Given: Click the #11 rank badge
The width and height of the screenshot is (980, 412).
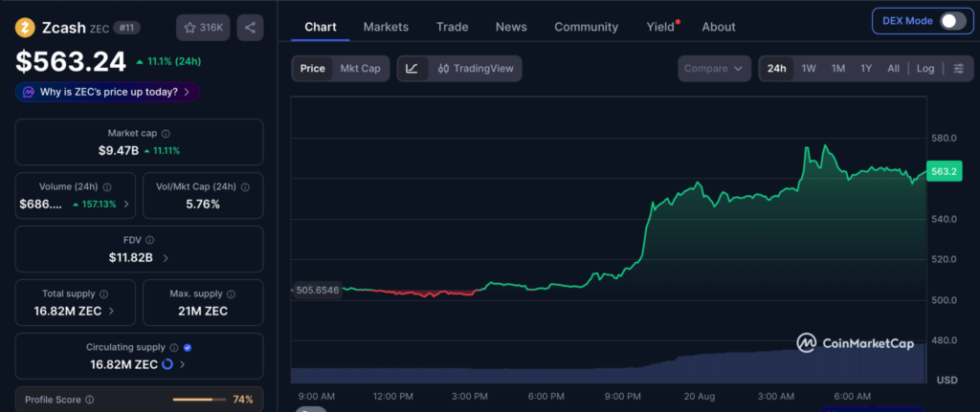Looking at the screenshot, I should [x=128, y=28].
